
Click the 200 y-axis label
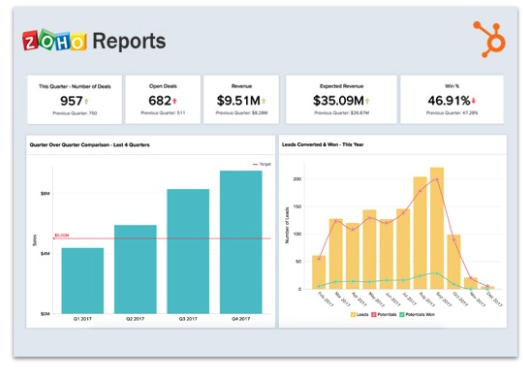coord(297,179)
